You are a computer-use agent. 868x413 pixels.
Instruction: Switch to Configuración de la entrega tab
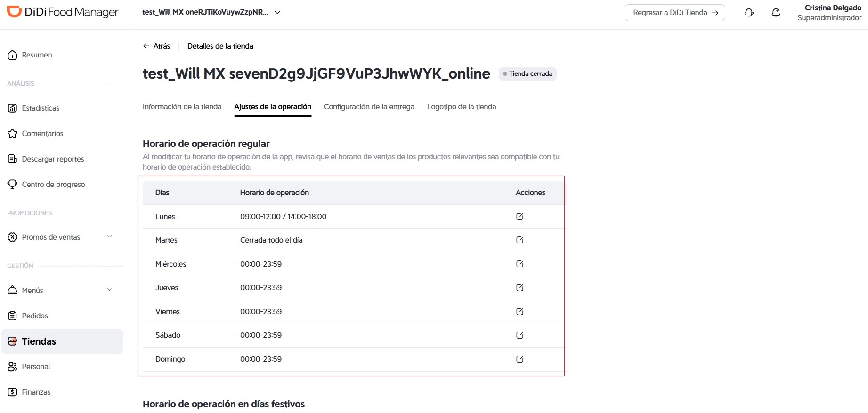tap(369, 107)
